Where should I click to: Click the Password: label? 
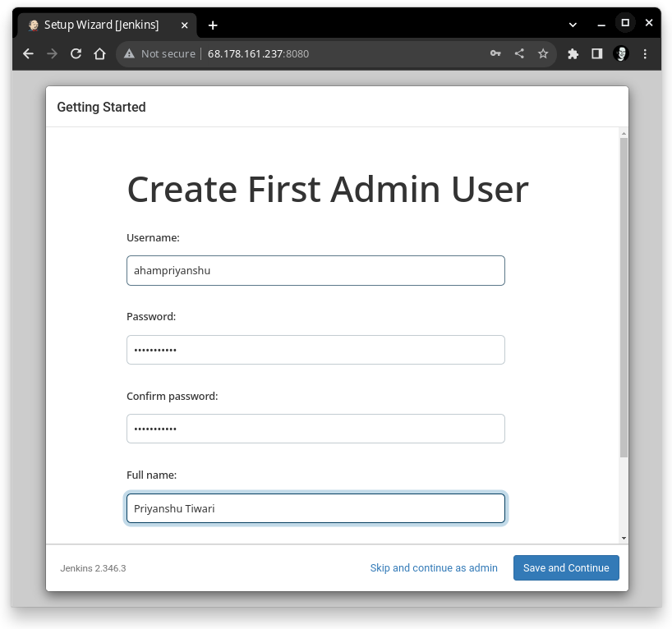point(151,317)
